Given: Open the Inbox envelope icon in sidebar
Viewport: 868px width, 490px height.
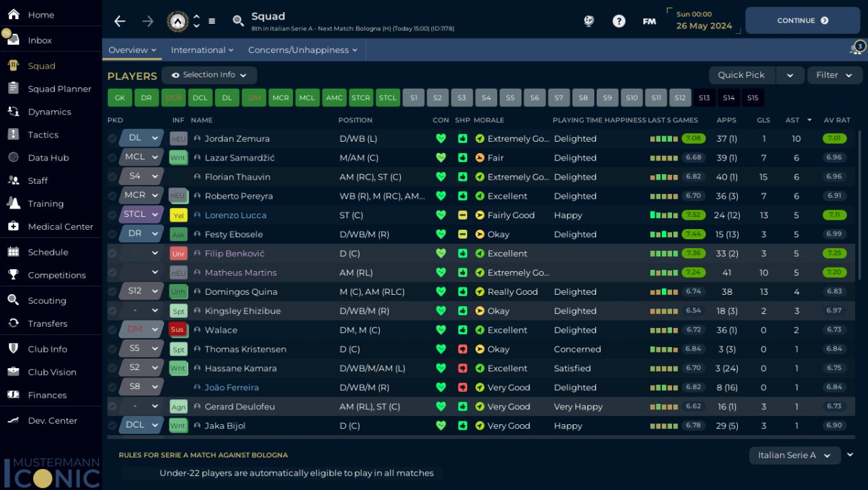Looking at the screenshot, I should coord(13,40).
